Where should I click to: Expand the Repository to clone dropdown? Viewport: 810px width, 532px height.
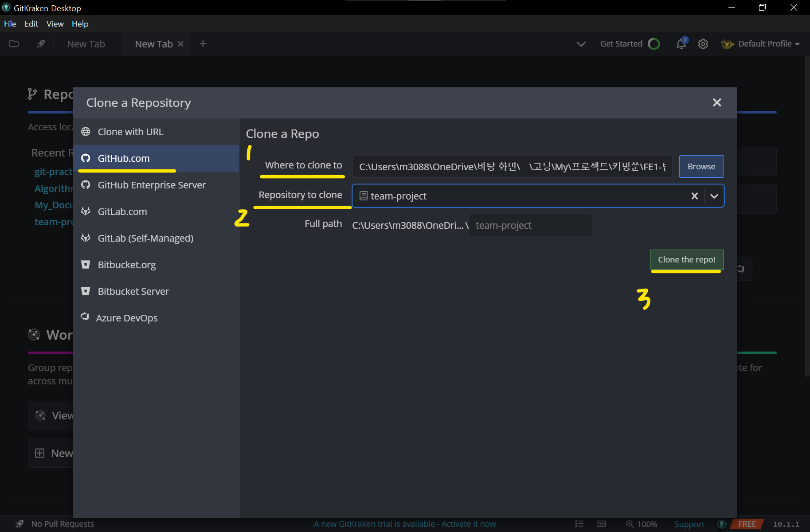click(x=714, y=196)
